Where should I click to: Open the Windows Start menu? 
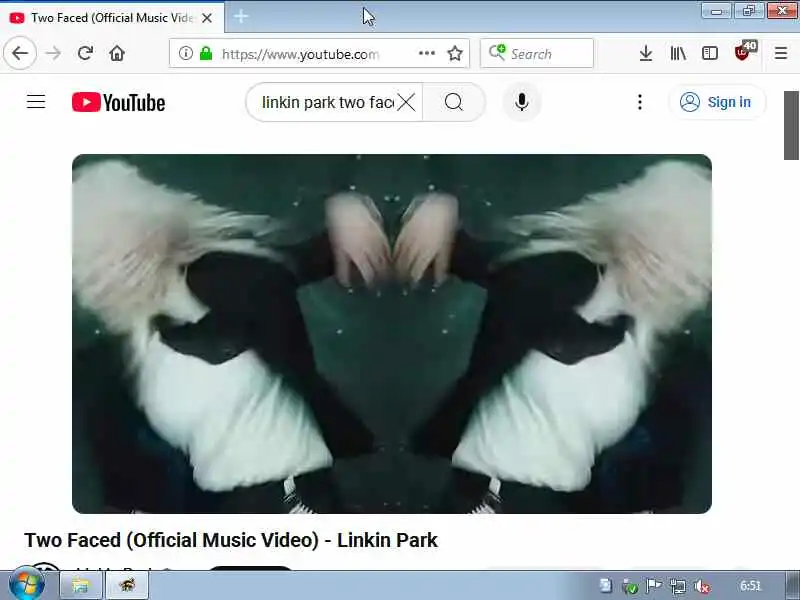(27, 584)
